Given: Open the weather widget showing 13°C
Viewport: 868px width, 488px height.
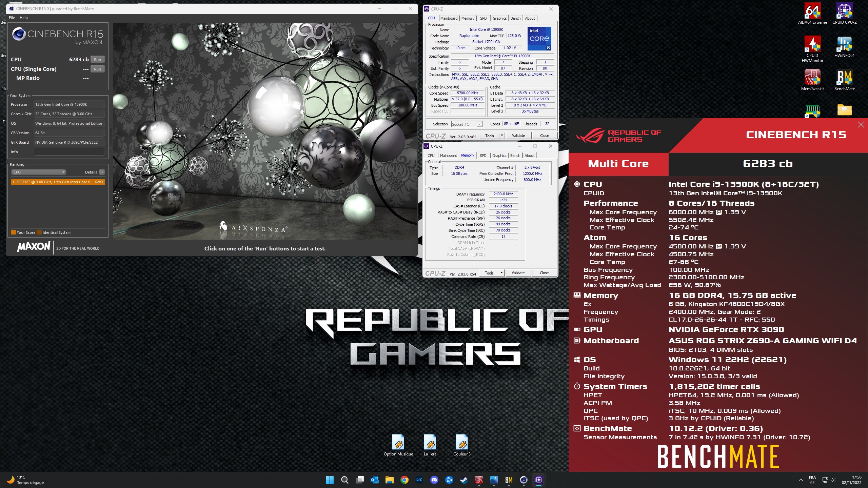Looking at the screenshot, I should tap(25, 480).
